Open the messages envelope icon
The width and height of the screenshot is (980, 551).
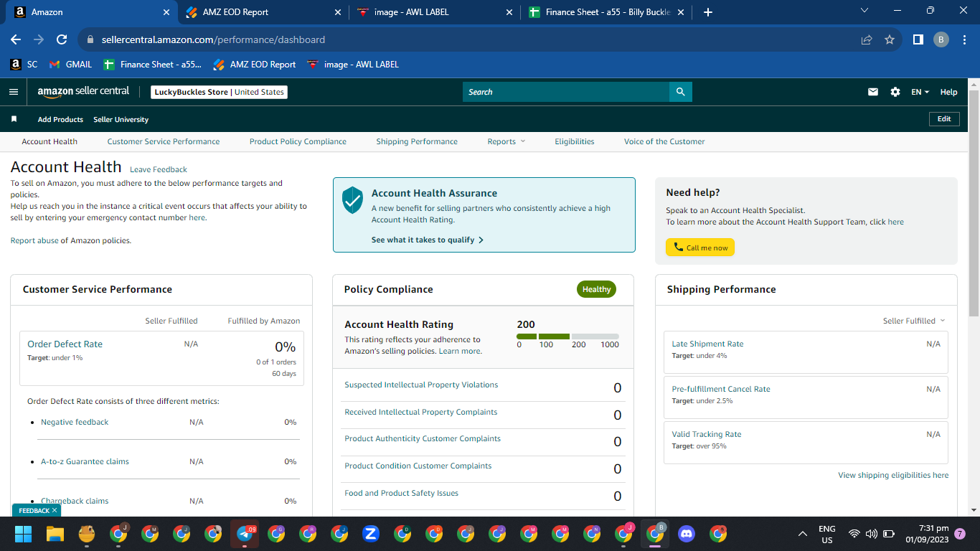coord(873,92)
